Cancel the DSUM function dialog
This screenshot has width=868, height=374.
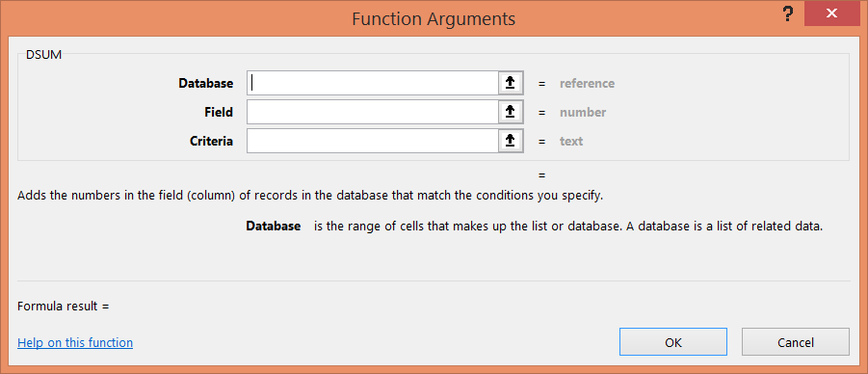coord(796,342)
